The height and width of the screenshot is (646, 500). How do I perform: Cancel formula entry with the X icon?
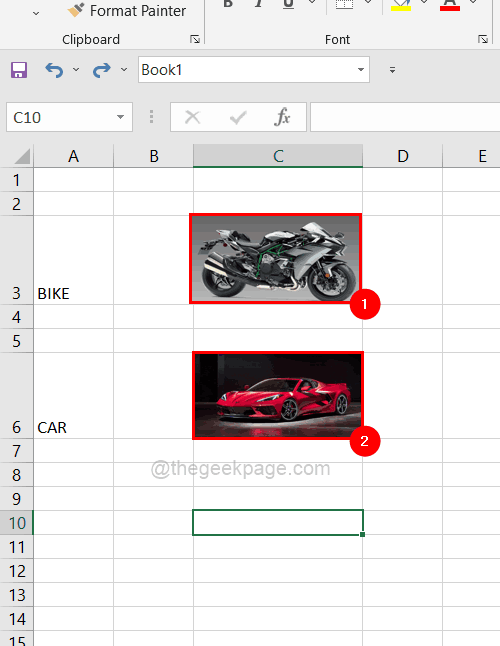192,117
